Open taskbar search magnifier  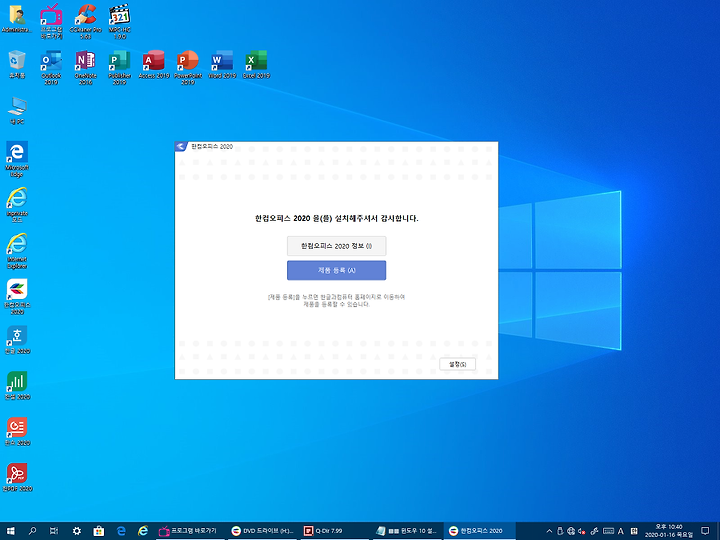(32, 531)
